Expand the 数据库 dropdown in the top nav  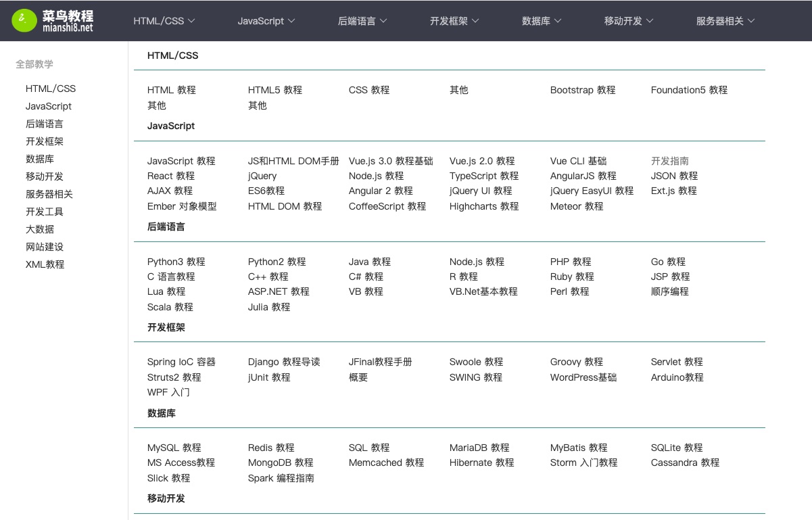[x=542, y=21]
